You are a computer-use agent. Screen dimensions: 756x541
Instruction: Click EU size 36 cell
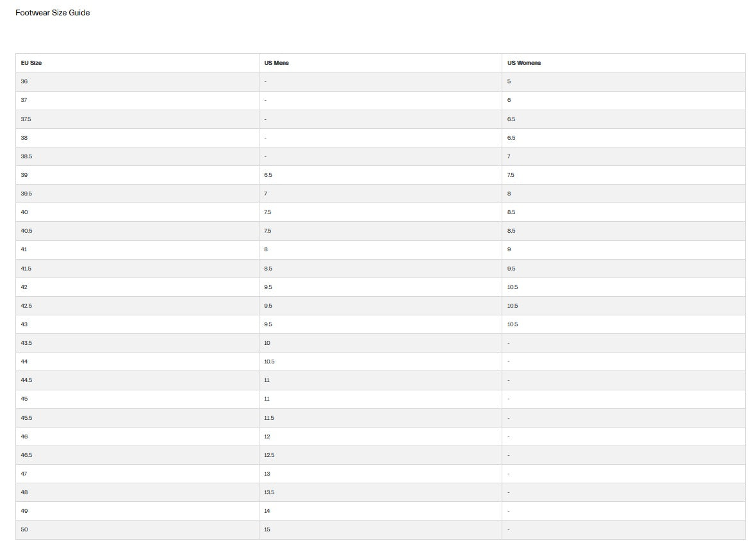(137, 81)
